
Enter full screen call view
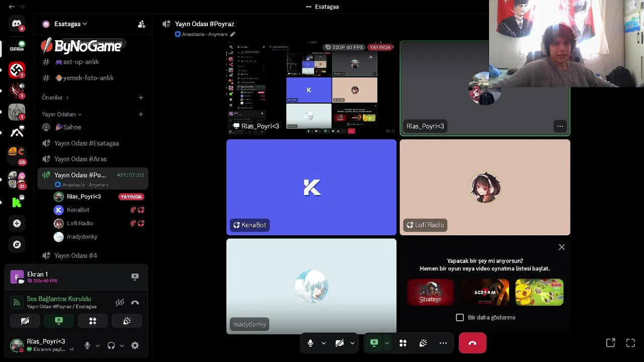tap(630, 343)
